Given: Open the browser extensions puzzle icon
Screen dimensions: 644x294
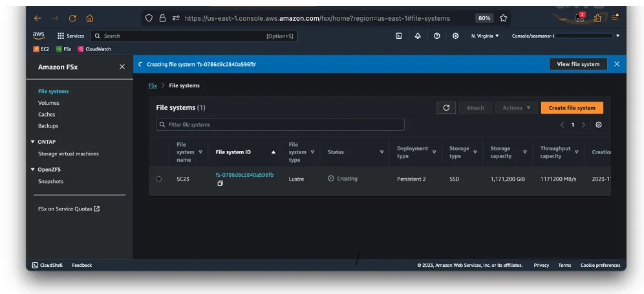Looking at the screenshot, I should click(x=597, y=18).
